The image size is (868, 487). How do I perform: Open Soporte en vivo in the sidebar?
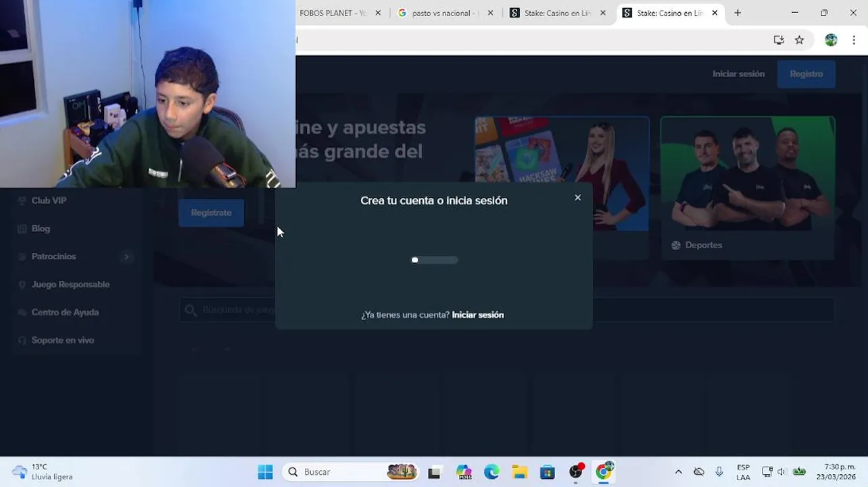pos(62,340)
